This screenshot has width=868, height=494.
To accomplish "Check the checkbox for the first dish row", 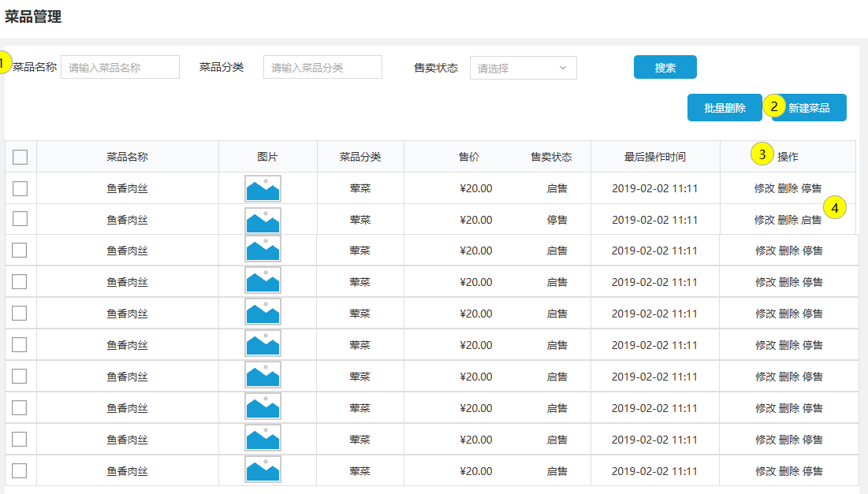I will pos(20,188).
